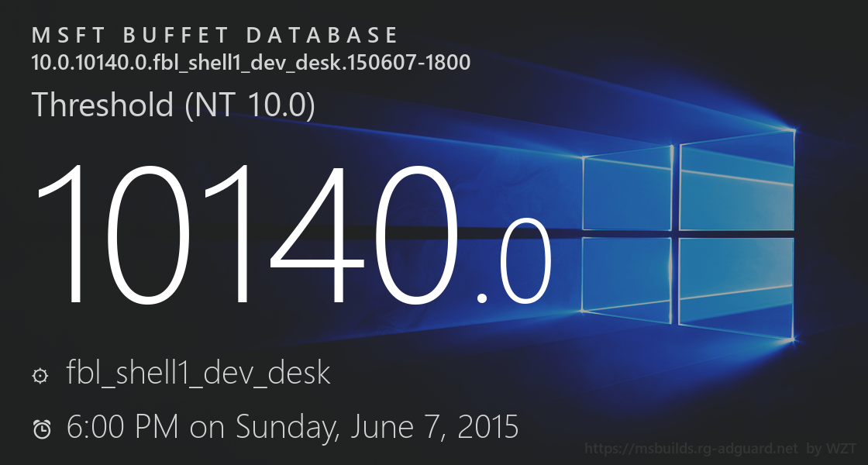Click the '6:00 PM' time text
The image size is (868, 465).
(x=124, y=426)
